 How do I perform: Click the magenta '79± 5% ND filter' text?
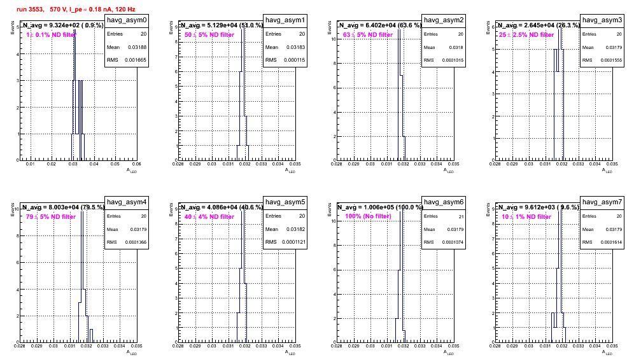pos(51,217)
